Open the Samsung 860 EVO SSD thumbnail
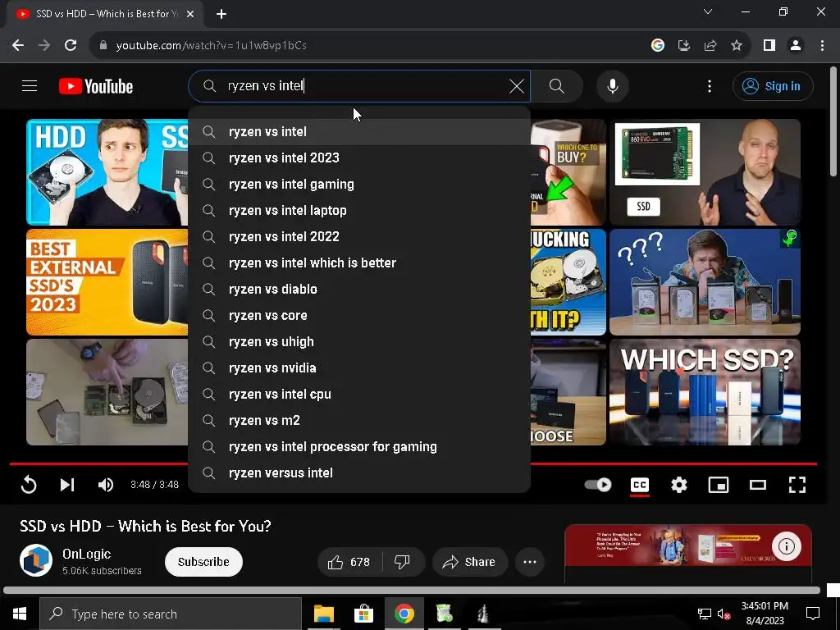The height and width of the screenshot is (630, 840). tap(705, 172)
